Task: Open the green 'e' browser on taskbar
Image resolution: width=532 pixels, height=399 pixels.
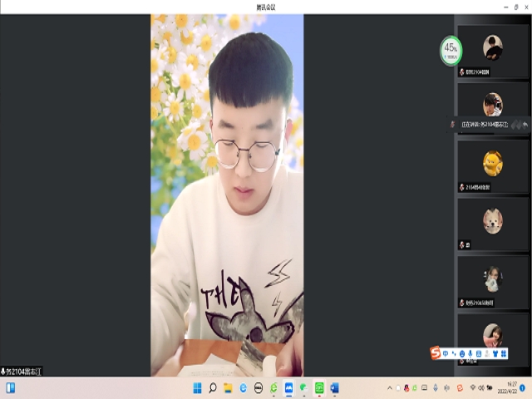Action: tap(273, 387)
